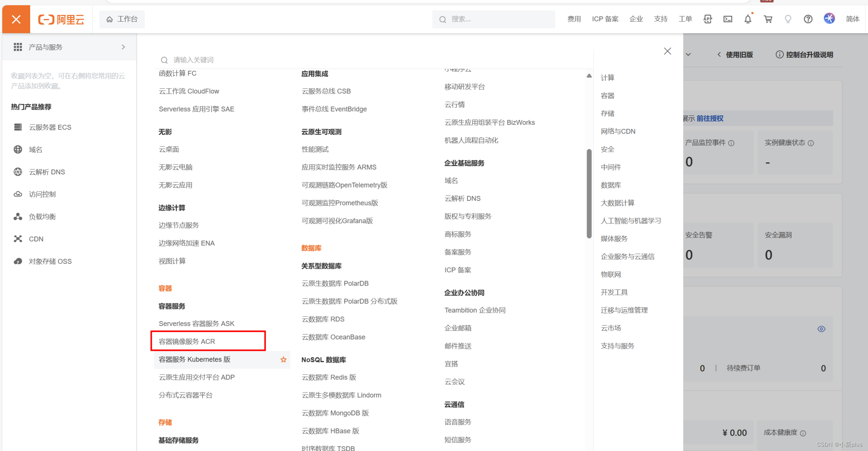
Task: Open the shopping cart icon
Action: [x=768, y=19]
